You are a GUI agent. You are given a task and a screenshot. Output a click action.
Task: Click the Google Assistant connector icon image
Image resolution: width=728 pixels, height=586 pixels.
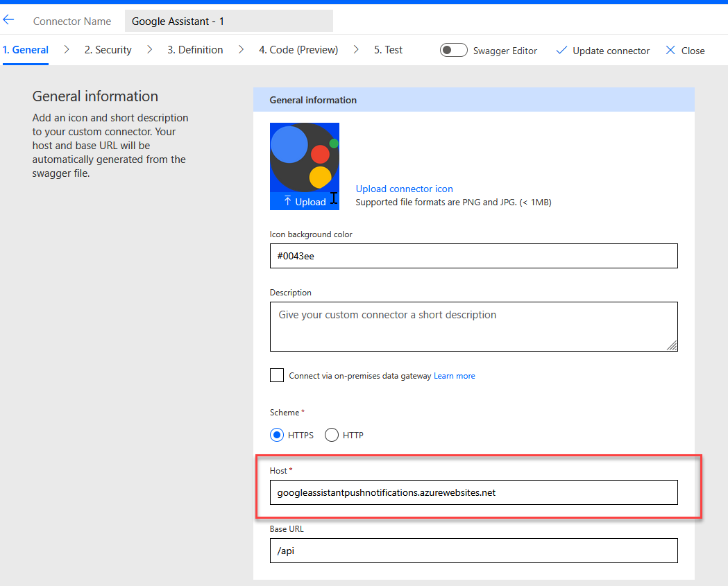coord(305,157)
